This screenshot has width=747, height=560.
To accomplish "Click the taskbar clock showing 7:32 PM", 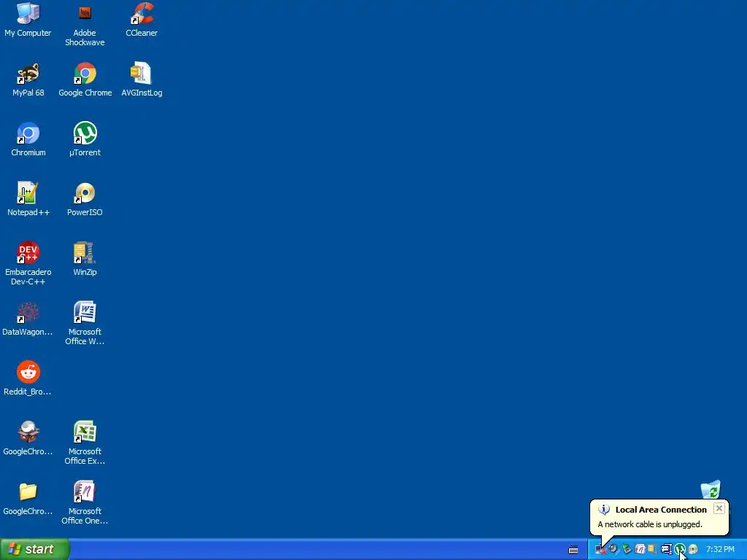I will tap(720, 550).
